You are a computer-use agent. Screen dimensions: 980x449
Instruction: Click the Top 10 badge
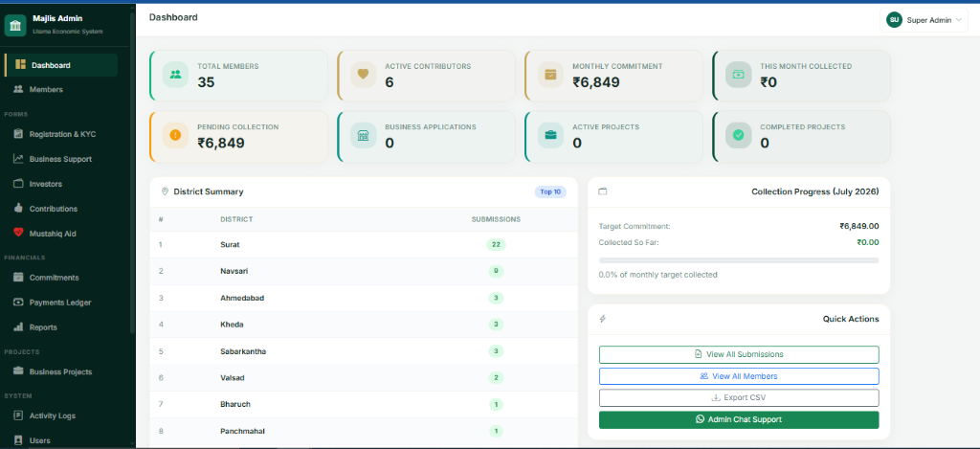pyautogui.click(x=550, y=192)
